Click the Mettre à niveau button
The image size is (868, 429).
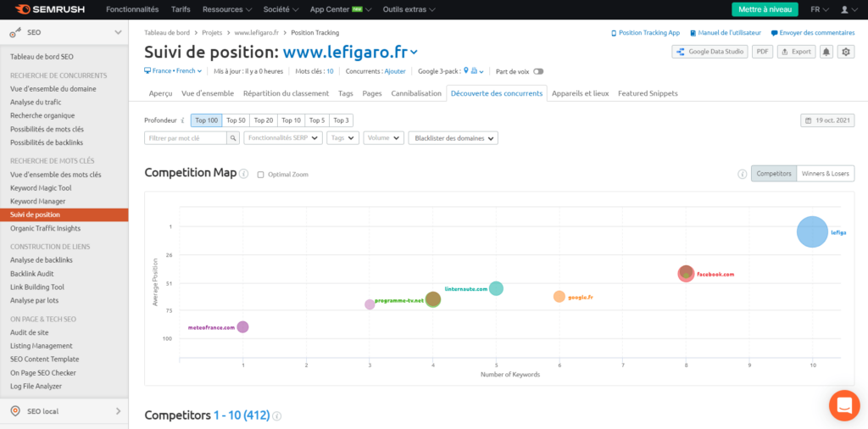pyautogui.click(x=765, y=9)
